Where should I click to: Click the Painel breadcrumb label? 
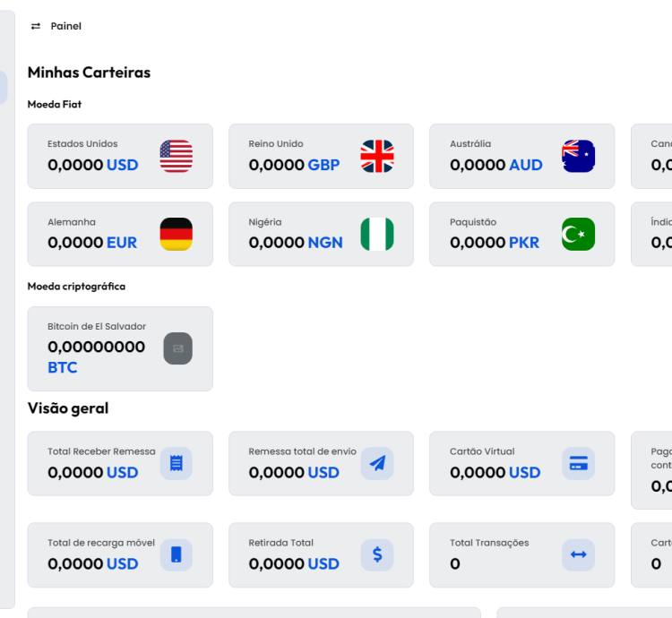(x=66, y=27)
